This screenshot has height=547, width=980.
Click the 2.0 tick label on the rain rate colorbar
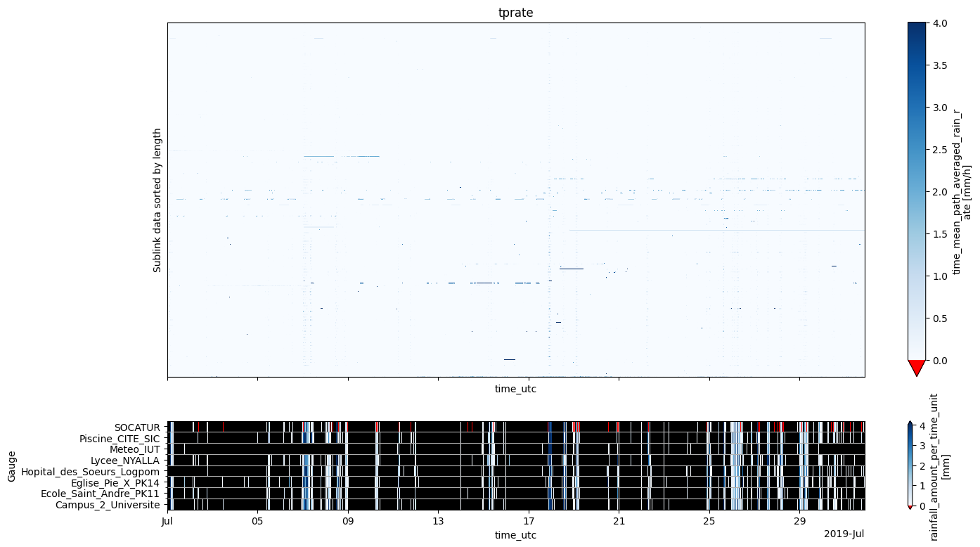(x=941, y=192)
